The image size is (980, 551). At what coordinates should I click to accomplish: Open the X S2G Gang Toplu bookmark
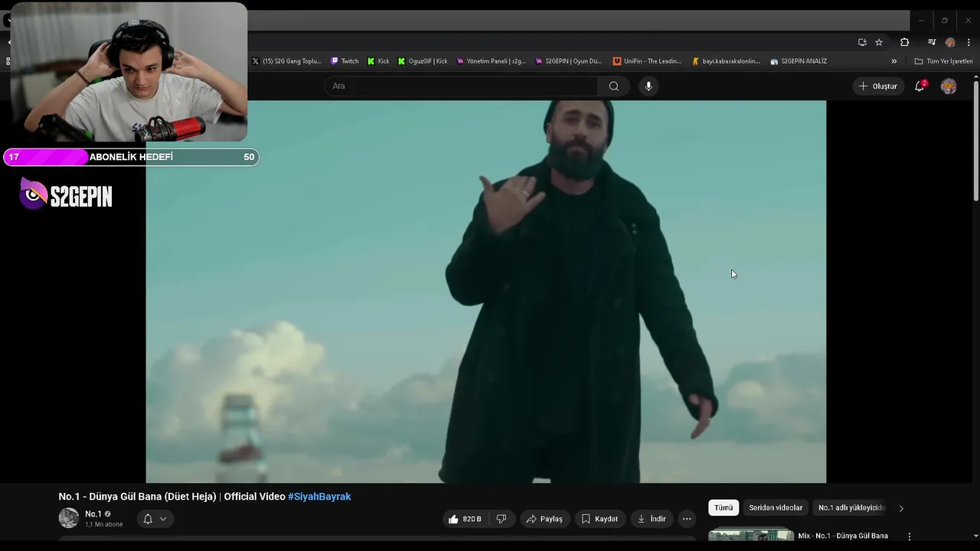coord(287,61)
